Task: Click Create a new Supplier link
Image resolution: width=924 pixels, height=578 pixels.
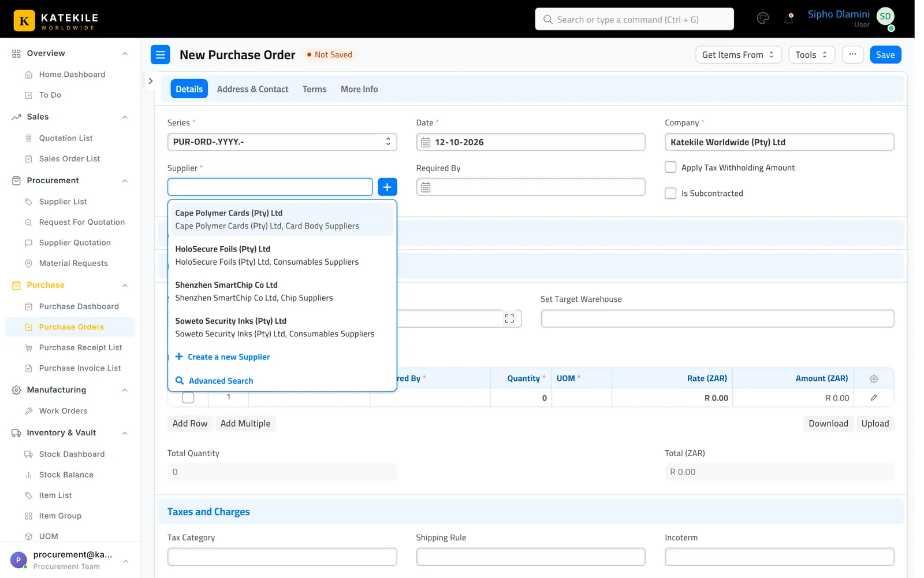Action: [222, 357]
